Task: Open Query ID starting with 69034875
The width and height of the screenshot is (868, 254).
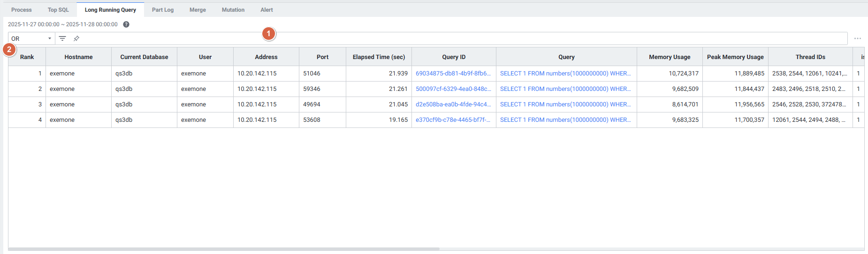Action: [453, 74]
